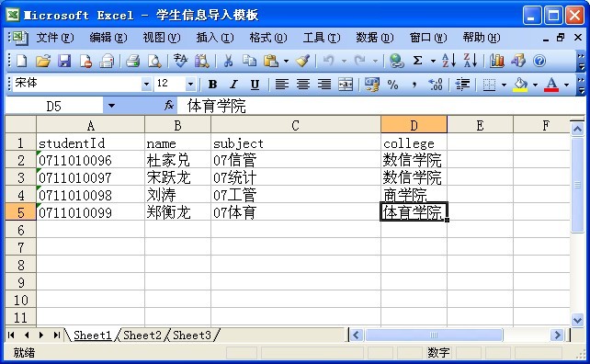590x364 pixels.
Task: Apply AutoSum with the sigma icon
Action: click(x=417, y=61)
